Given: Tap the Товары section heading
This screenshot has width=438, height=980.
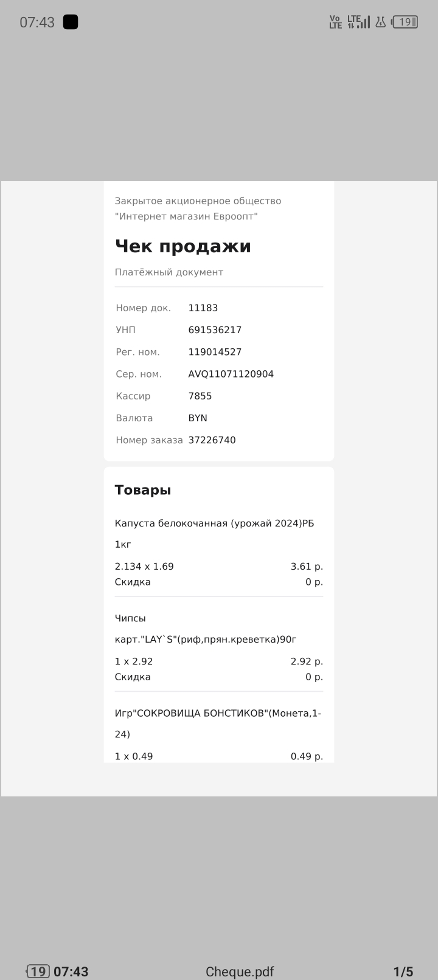Looking at the screenshot, I should 143,490.
